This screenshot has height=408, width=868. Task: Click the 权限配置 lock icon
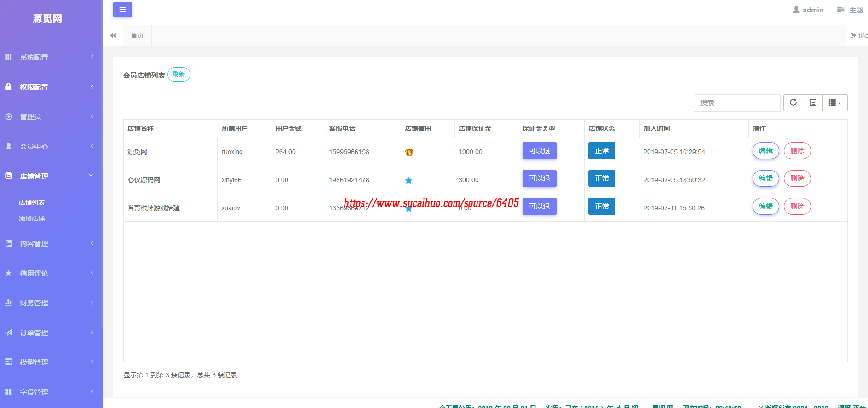8,86
